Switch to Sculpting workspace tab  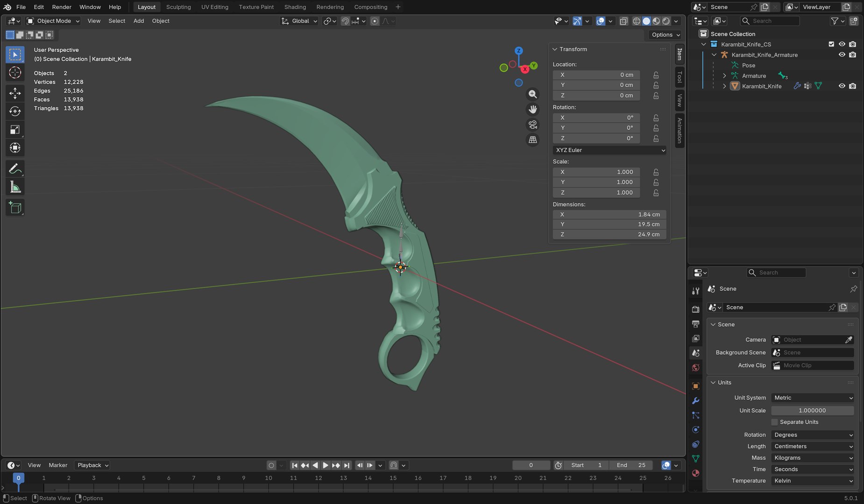tap(178, 7)
